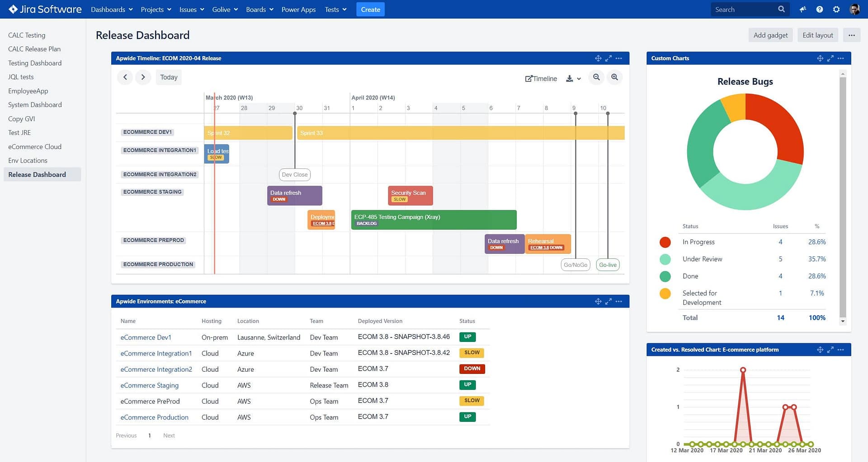Open Jira settings gear icon

coord(836,9)
